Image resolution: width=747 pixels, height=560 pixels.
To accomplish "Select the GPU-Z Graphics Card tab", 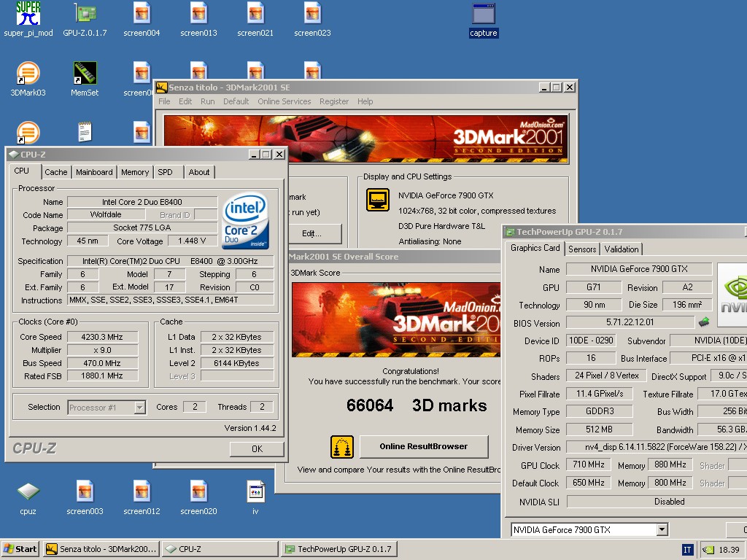I will tap(535, 248).
